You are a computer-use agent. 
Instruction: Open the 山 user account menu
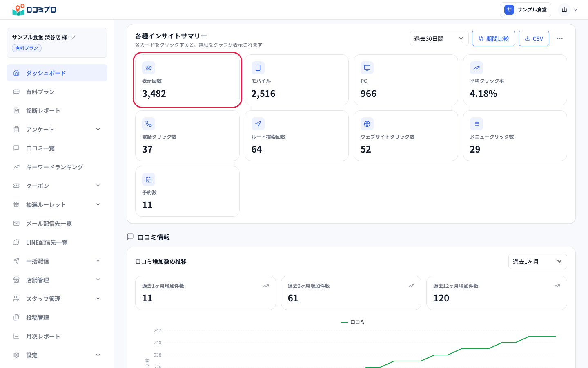(x=569, y=10)
